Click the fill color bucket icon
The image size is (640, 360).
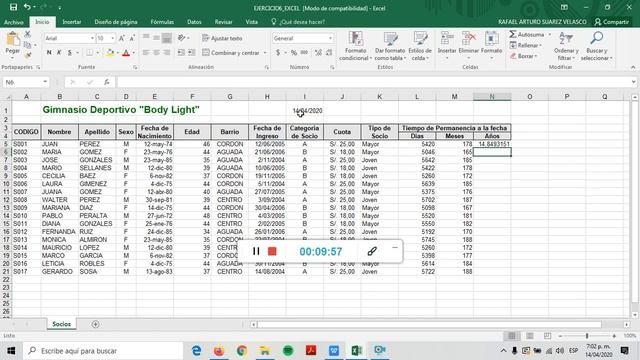pyautogui.click(x=109, y=53)
